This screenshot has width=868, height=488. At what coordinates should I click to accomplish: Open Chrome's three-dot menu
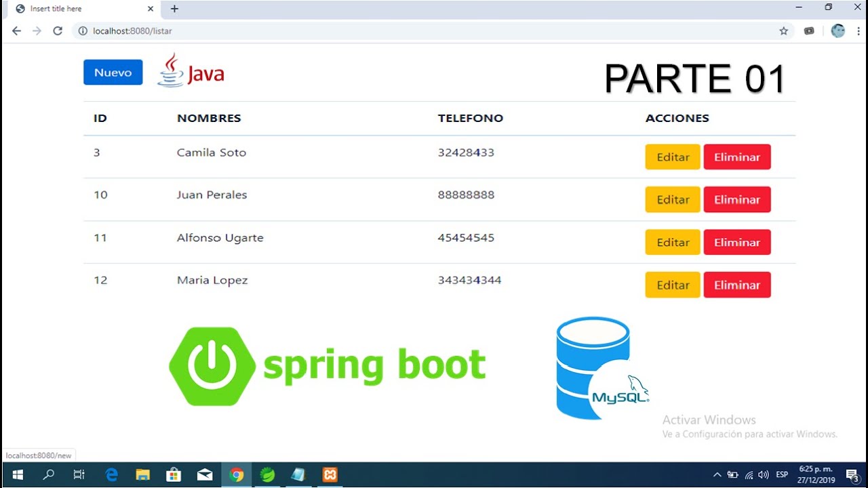point(858,31)
